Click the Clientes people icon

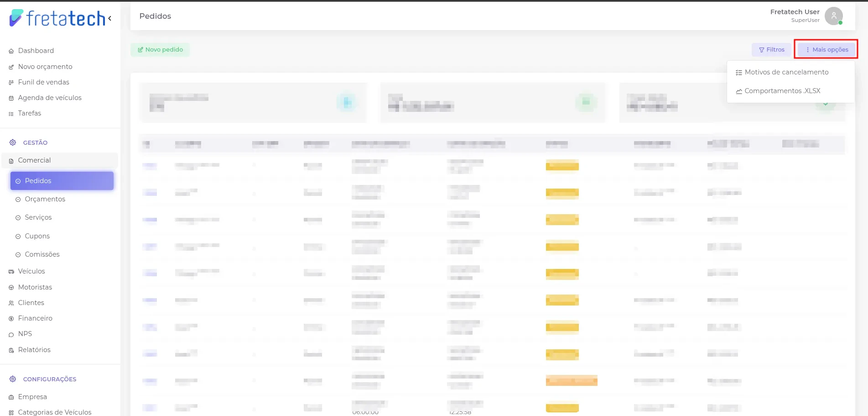click(x=11, y=303)
